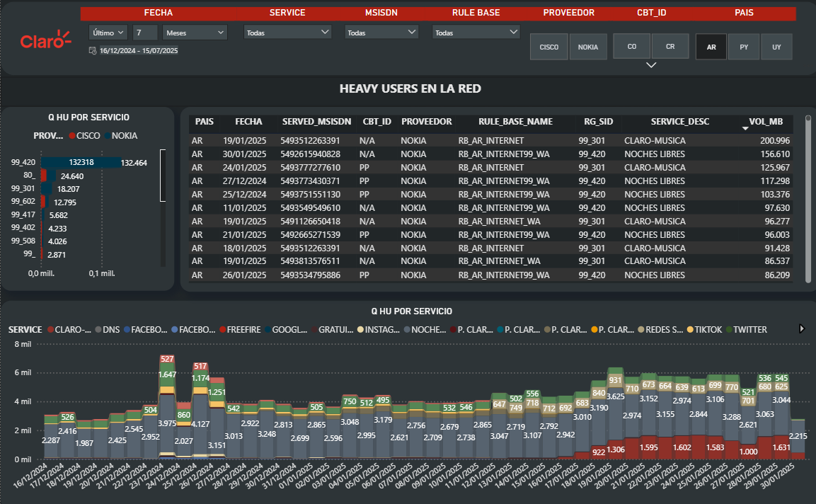Viewport: 816px width, 504px height.
Task: Click the 99_602 bar label
Action: 23,202
